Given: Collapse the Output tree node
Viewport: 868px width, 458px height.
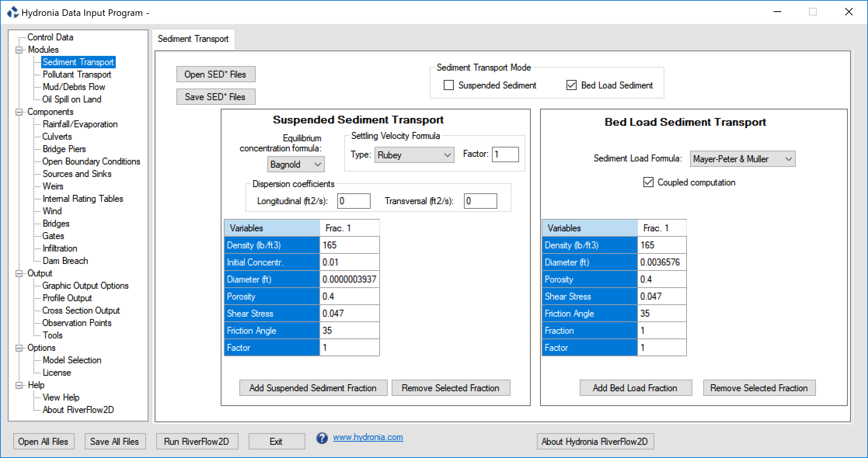Looking at the screenshot, I should [x=19, y=273].
